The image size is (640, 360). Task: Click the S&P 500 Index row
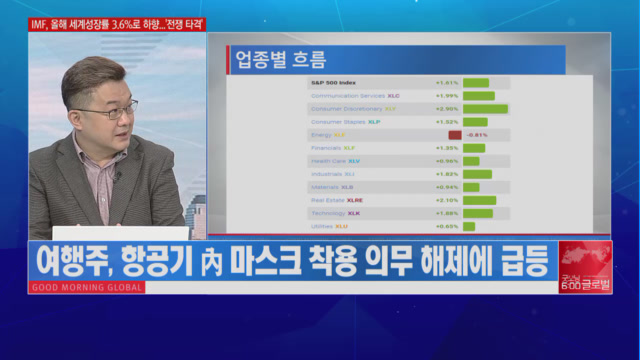click(409, 83)
